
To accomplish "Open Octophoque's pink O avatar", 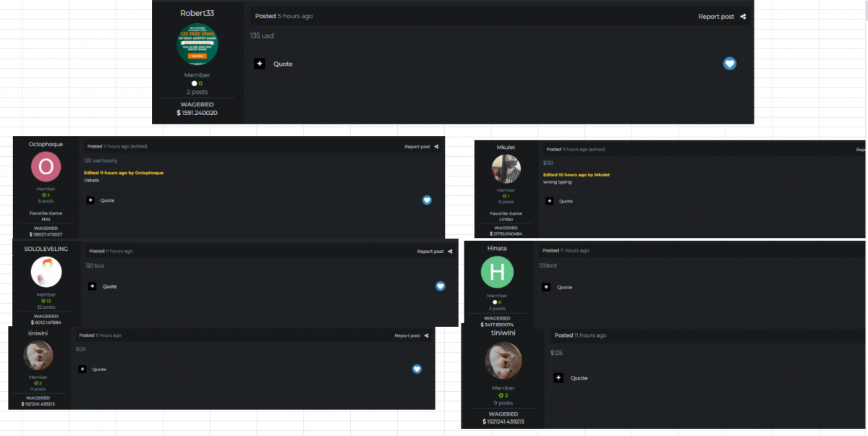I will coord(46,168).
